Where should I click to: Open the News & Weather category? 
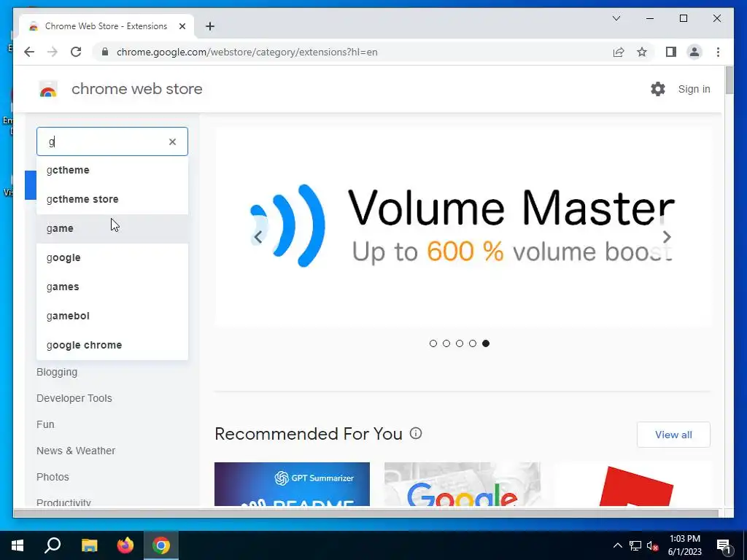point(76,451)
